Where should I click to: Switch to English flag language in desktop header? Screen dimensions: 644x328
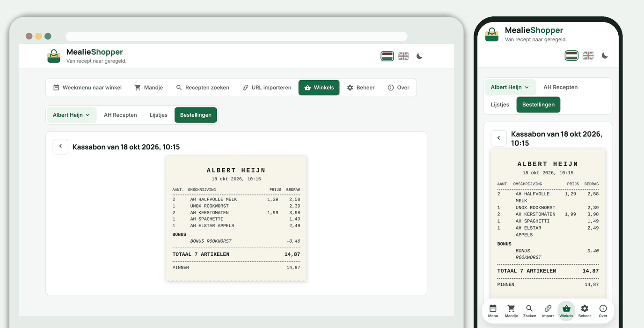pos(403,56)
